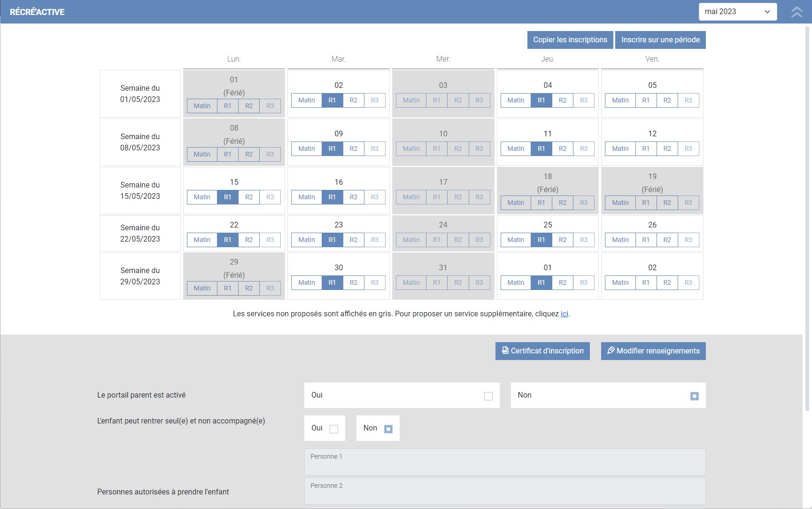Image resolution: width=812 pixels, height=509 pixels.
Task: Select Non for enfant rentrer seul
Action: [388, 429]
